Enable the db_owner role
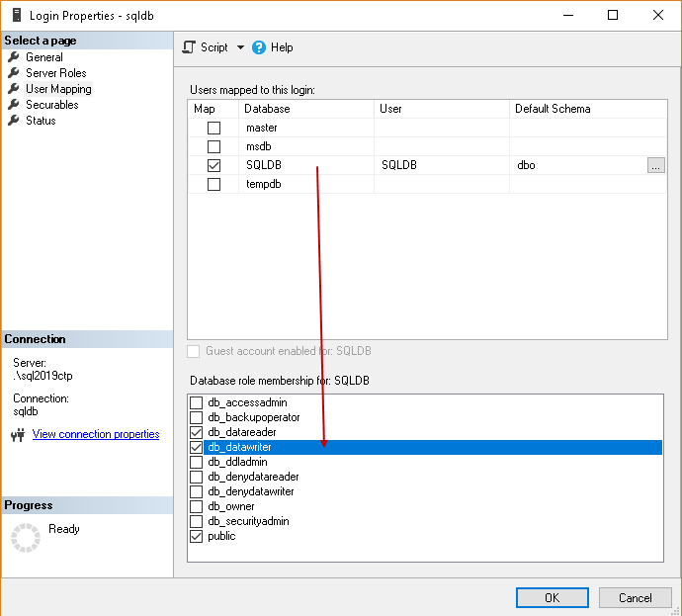Screen dimensions: 682x616 196,506
